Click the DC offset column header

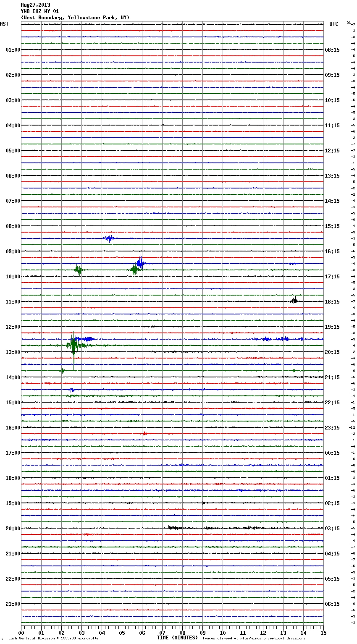coord(349,23)
